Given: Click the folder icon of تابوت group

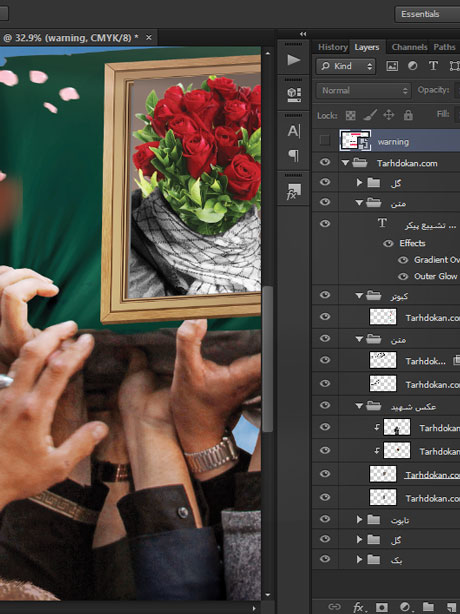Looking at the screenshot, I should pyautogui.click(x=373, y=519).
